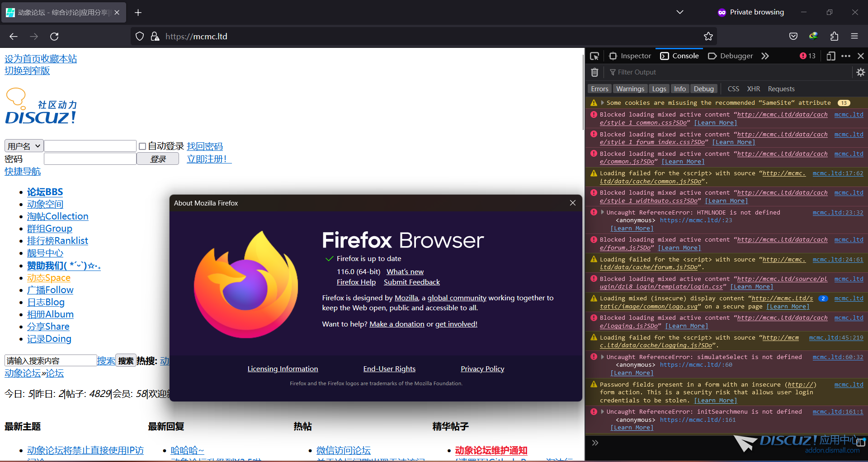The height and width of the screenshot is (462, 868).
Task: Open Submit Feedback link
Action: (412, 282)
